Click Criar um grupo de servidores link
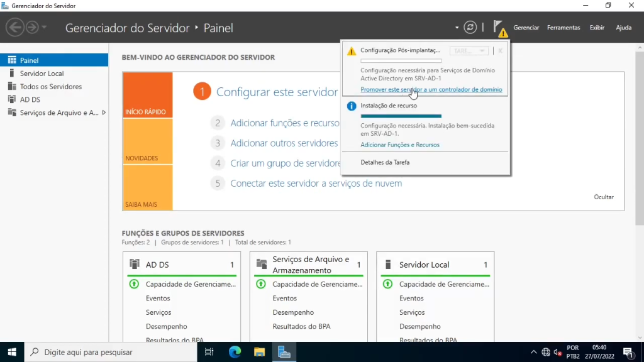This screenshot has height=362, width=644. click(286, 163)
